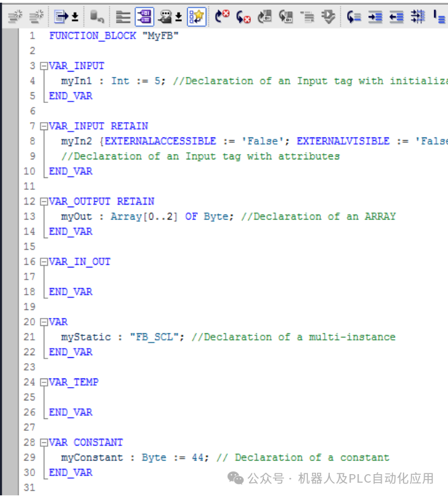The width and height of the screenshot is (448, 496).
Task: Collapse the VAR_OUTPUT RETAIN section on line 12
Action: point(44,202)
